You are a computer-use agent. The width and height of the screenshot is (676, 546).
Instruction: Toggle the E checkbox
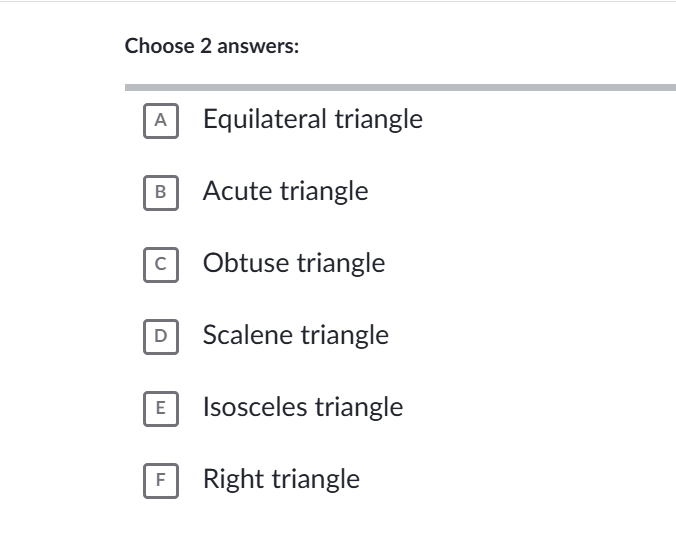click(160, 408)
